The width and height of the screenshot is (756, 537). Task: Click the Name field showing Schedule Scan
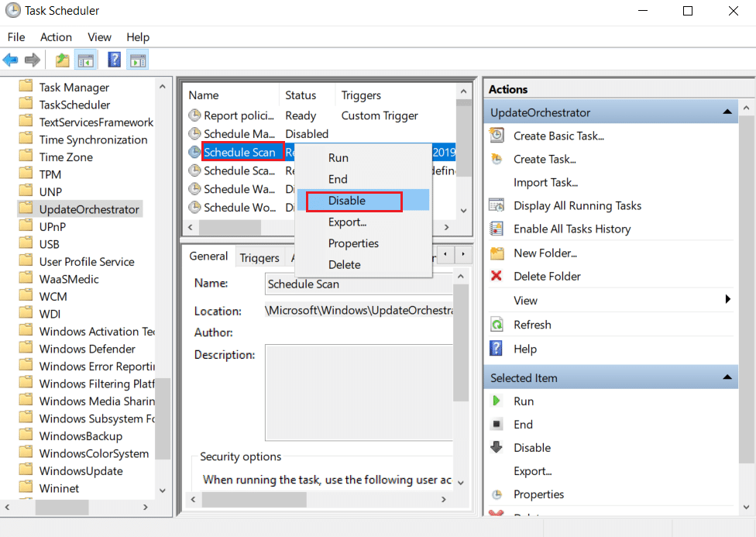pos(359,284)
